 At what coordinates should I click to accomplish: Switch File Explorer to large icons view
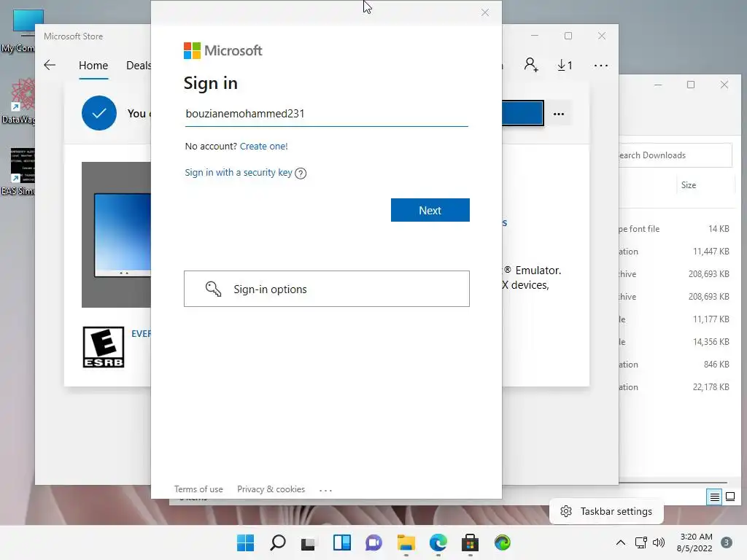[729, 497]
